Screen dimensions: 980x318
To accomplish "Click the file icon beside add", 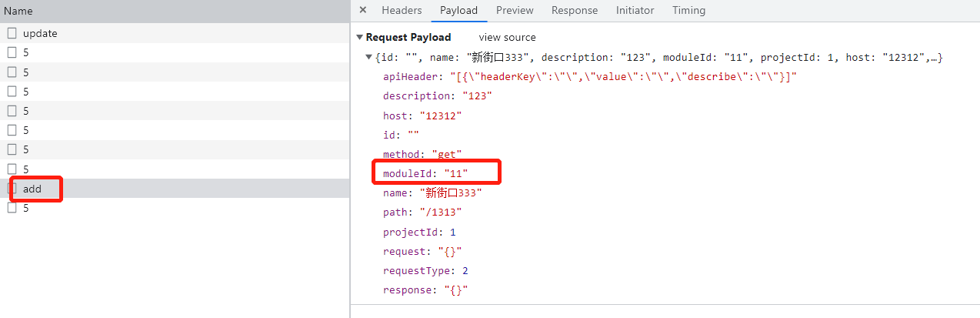I will pyautogui.click(x=12, y=189).
